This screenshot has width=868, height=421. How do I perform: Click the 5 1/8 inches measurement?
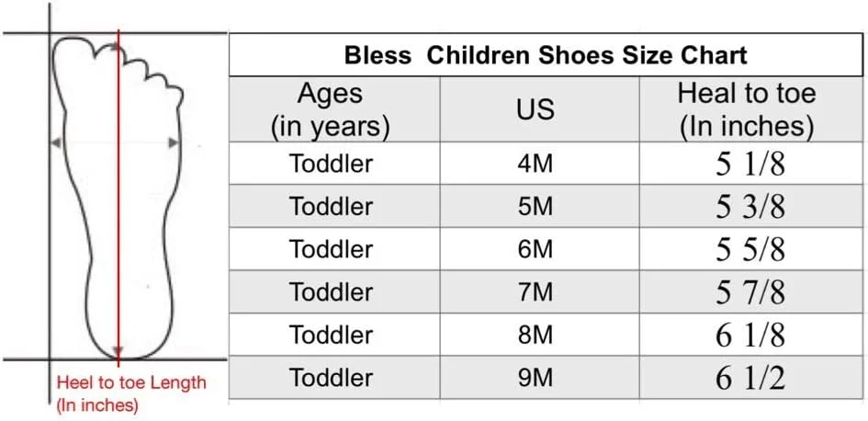pos(750,164)
